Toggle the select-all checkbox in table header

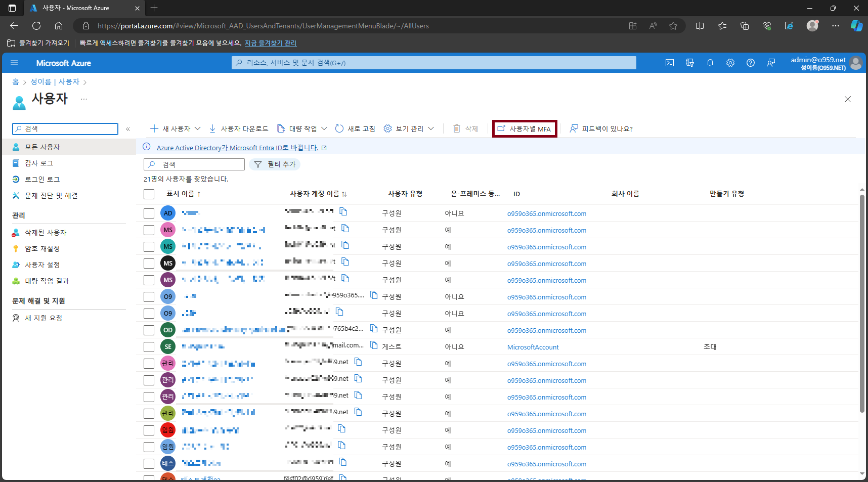[149, 194]
